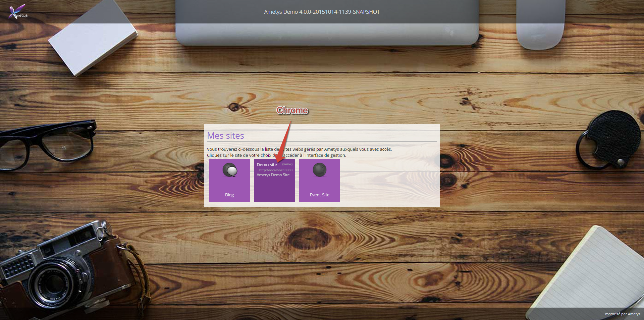
Task: Click the 'Cliquez sur le site' instruction line
Action: click(239, 155)
